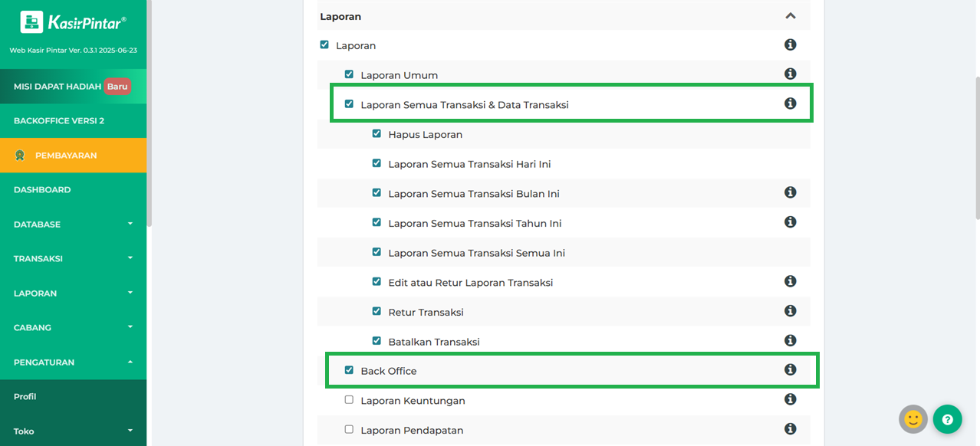Image resolution: width=980 pixels, height=446 pixels.
Task: Click info icon beside Laporan Umum
Action: pos(790,74)
